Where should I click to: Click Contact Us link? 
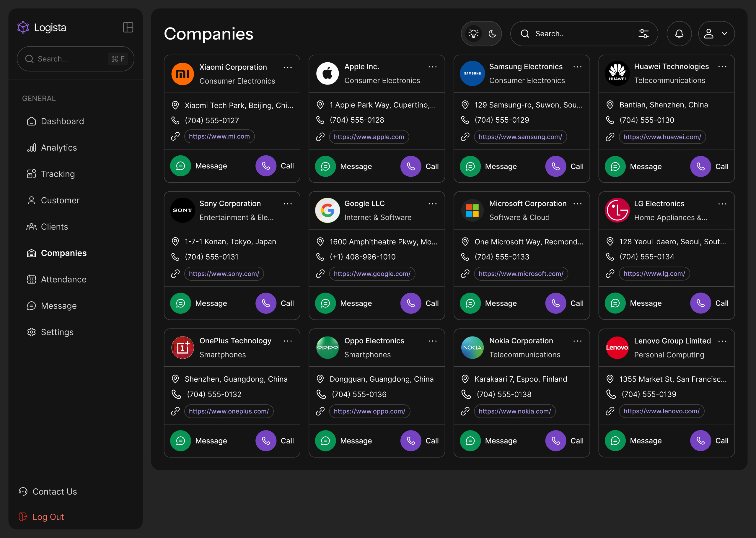point(48,492)
